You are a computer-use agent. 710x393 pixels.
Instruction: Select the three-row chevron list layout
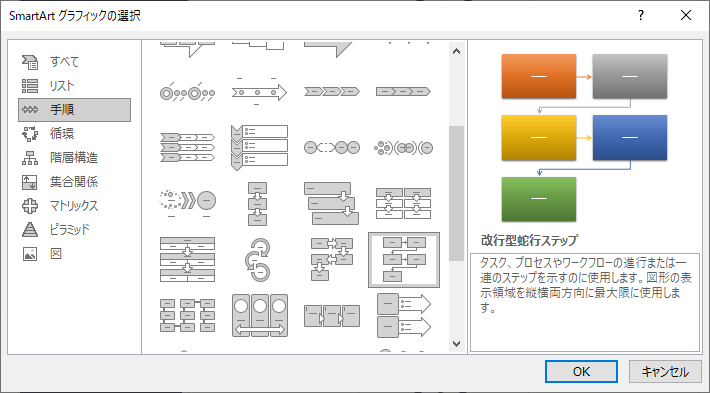(187, 148)
